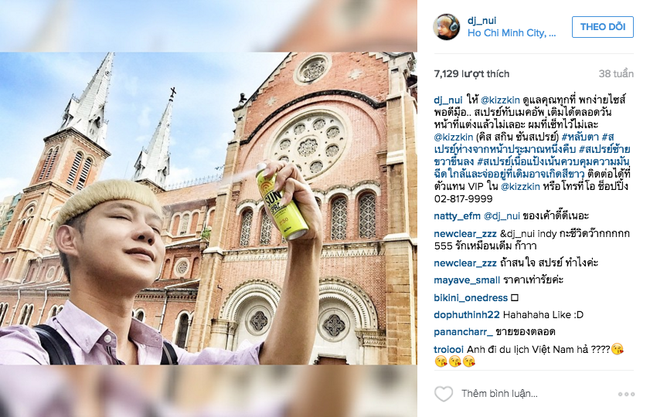Open pananchar_ commenter profile
Image resolution: width=650 pixels, height=417 pixels.
tap(463, 332)
